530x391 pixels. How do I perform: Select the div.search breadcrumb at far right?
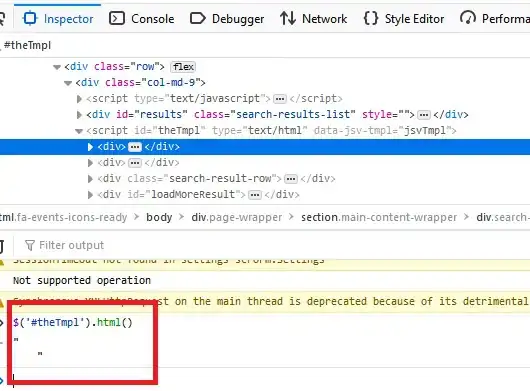(503, 217)
